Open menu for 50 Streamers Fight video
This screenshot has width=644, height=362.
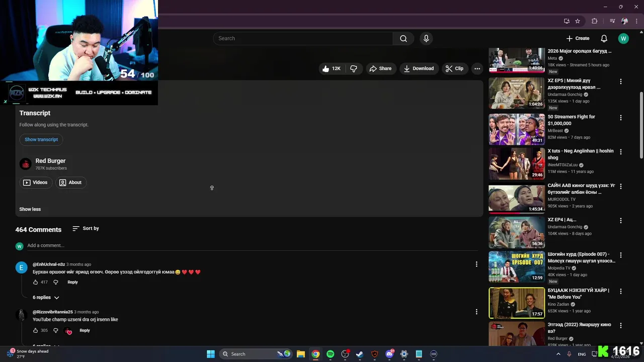620,118
